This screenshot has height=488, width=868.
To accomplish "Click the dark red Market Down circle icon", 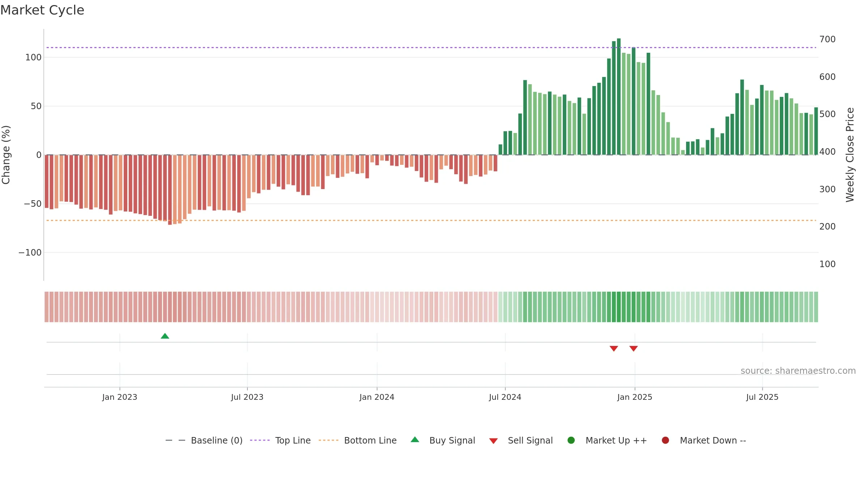I will tap(665, 440).
